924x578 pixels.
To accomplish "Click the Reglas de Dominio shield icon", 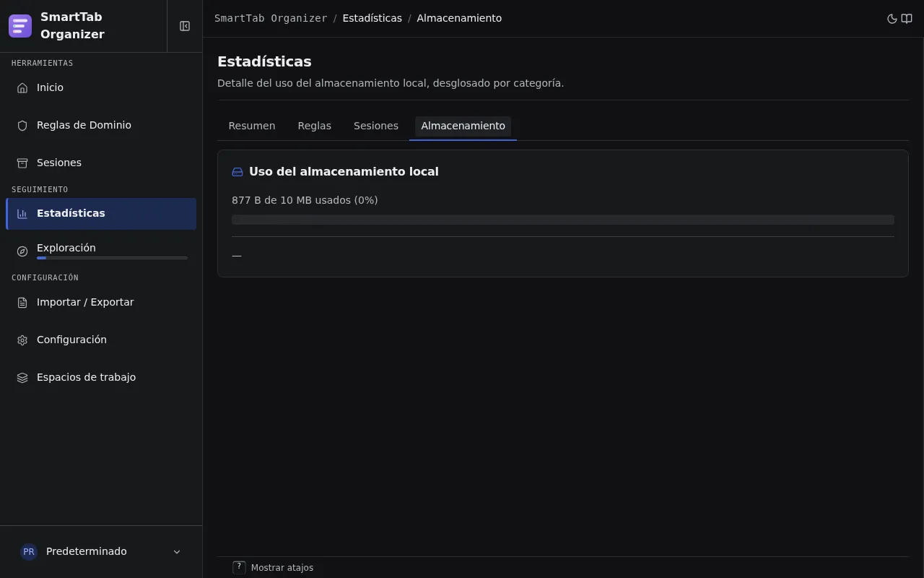I will [22, 125].
